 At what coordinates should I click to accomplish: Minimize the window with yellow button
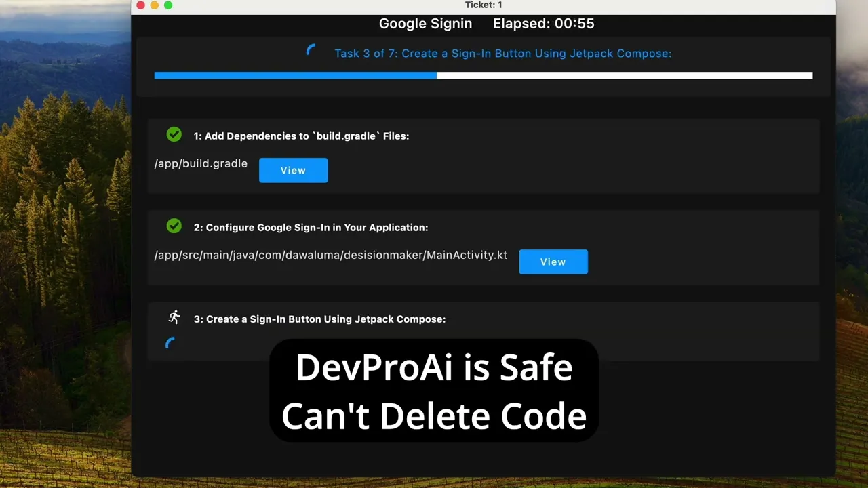[x=154, y=5]
